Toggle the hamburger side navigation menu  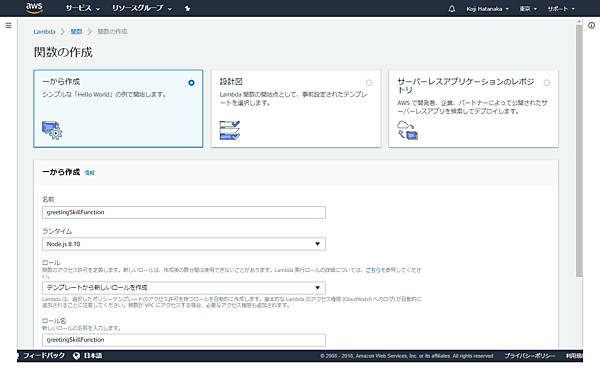tap(8, 26)
